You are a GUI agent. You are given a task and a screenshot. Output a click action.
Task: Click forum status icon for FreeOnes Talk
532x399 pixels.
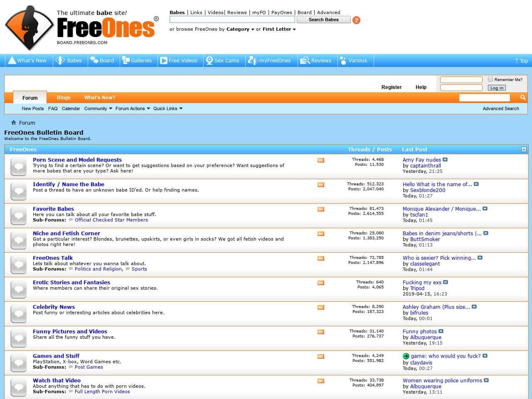(18, 264)
